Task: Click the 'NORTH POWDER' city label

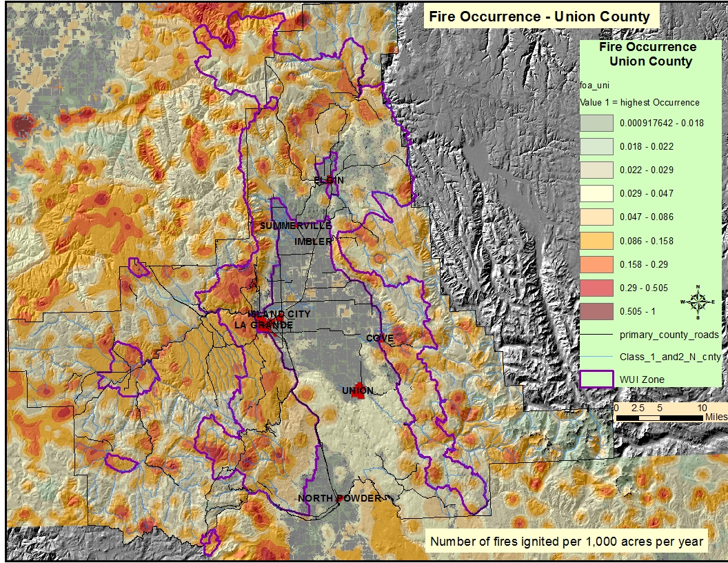Action: point(339,498)
